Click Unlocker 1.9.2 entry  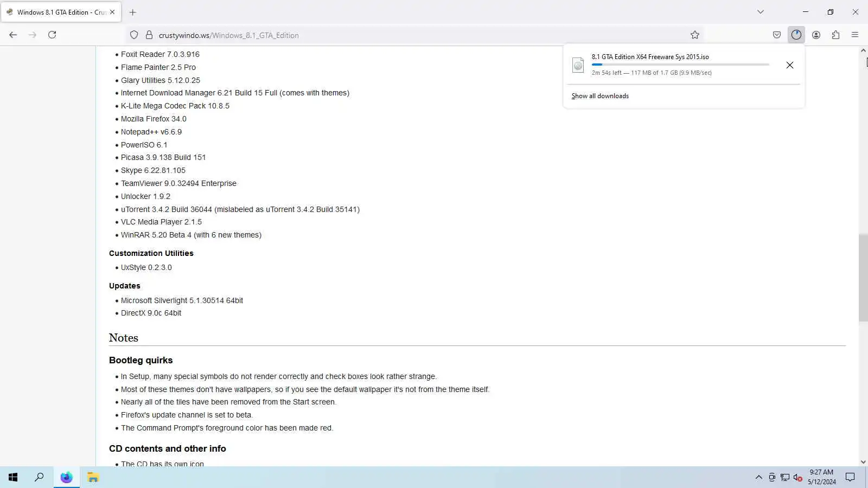click(x=145, y=196)
